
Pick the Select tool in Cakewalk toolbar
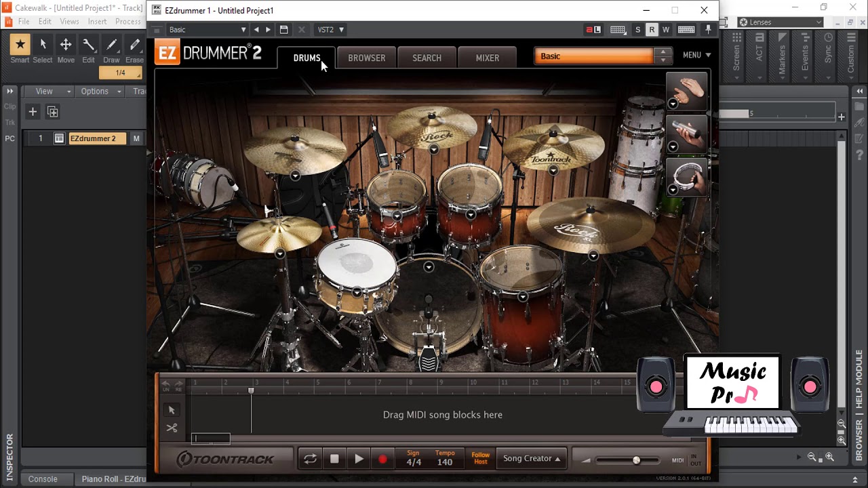click(43, 45)
